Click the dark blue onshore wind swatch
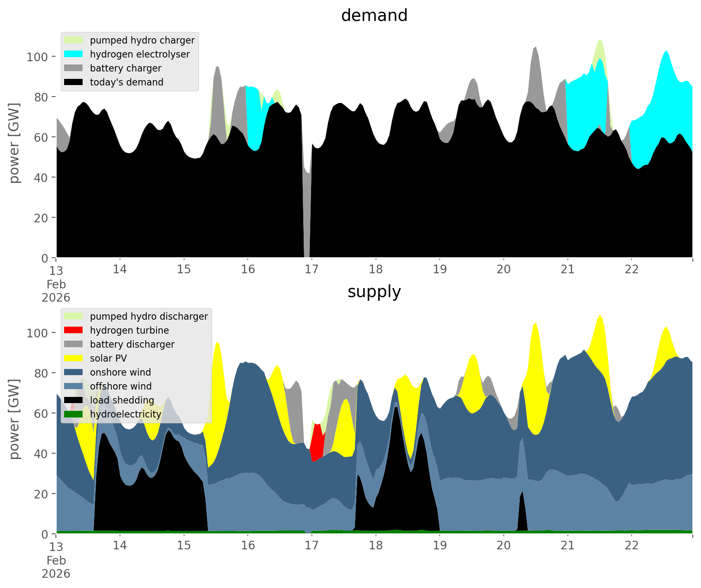Viewport: 701px width, 588px height. (x=74, y=372)
